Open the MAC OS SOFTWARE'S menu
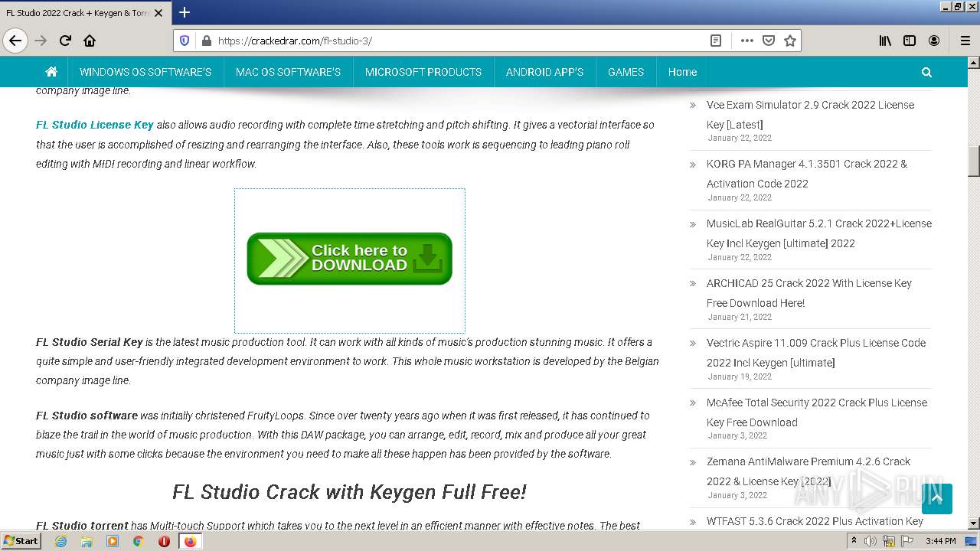Screen dimensions: 980x551 (x=288, y=72)
